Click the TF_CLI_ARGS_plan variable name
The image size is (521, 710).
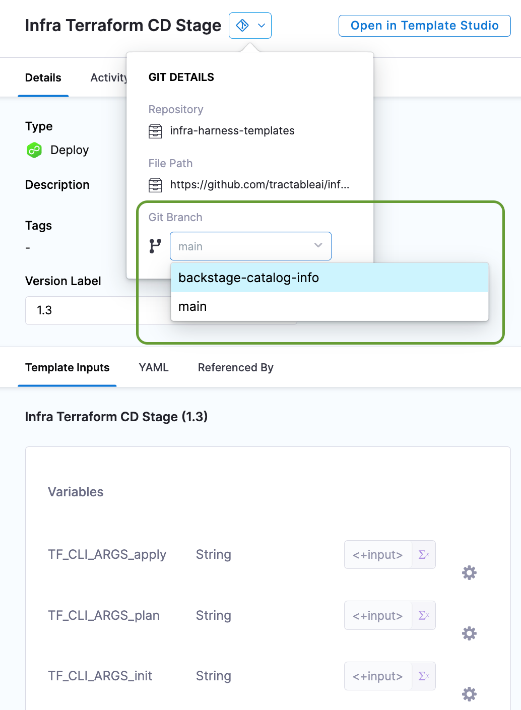(104, 616)
